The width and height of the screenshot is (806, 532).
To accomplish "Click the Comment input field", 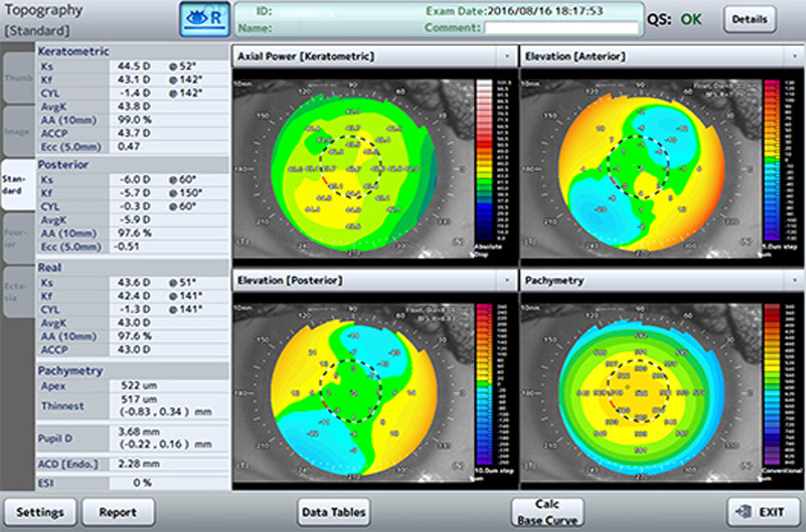I will tap(561, 27).
